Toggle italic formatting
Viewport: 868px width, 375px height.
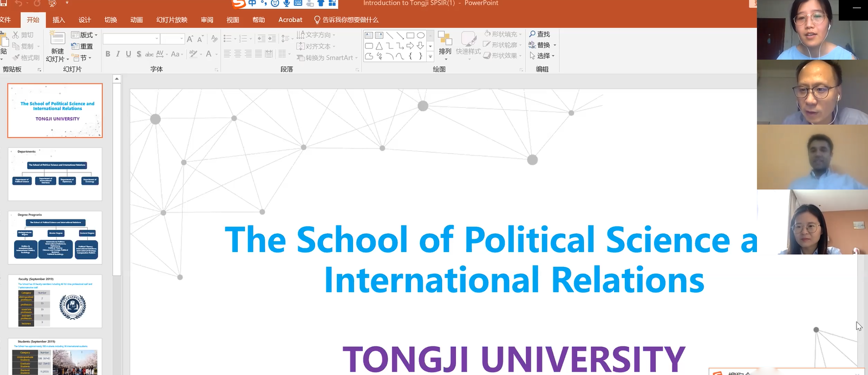coord(118,54)
